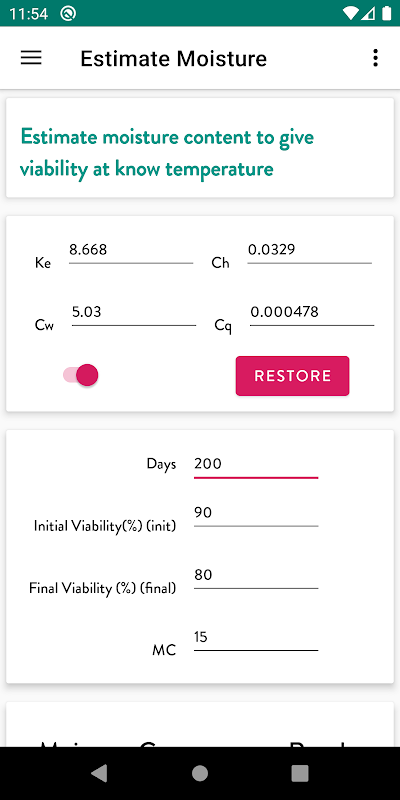This screenshot has width=400, height=800.
Task: Tap the battery status icon
Action: click(386, 13)
